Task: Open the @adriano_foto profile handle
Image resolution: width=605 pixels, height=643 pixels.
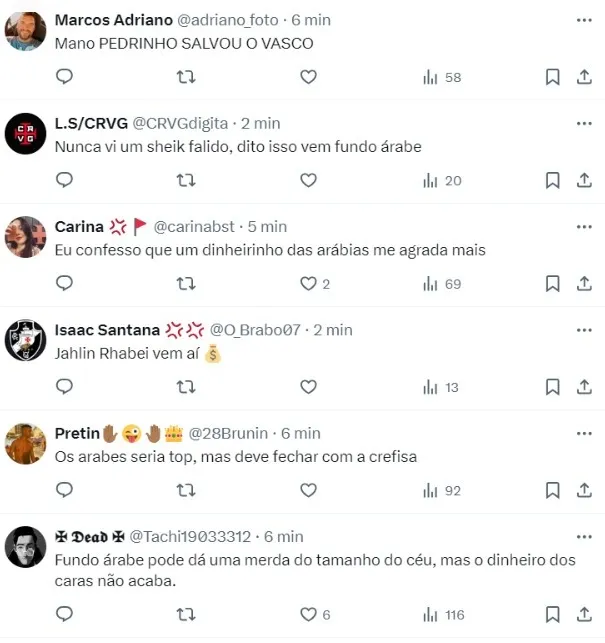Action: [x=228, y=20]
